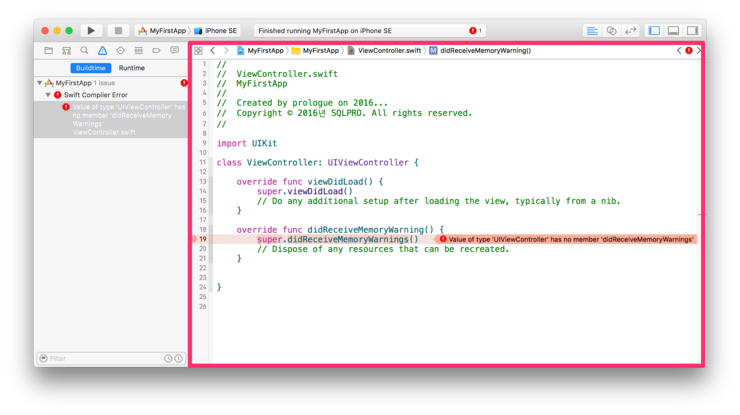Open the assistant editor
This screenshot has height=415, width=740.
611,31
